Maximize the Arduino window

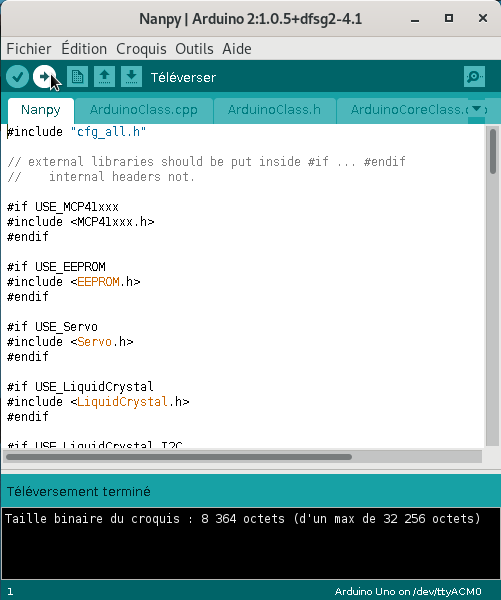pyautogui.click(x=449, y=18)
